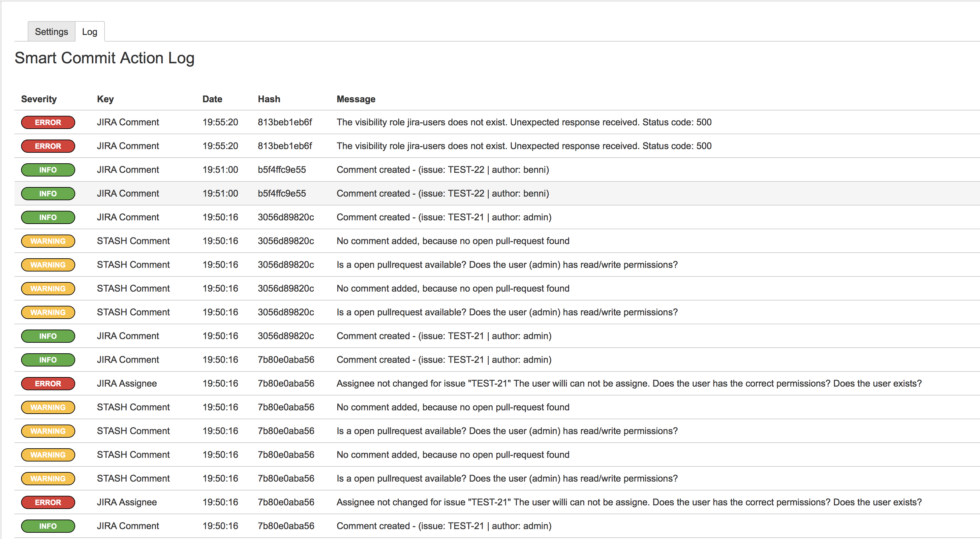This screenshot has height=539, width=980.
Task: Click the Message column header
Action: [x=356, y=99]
